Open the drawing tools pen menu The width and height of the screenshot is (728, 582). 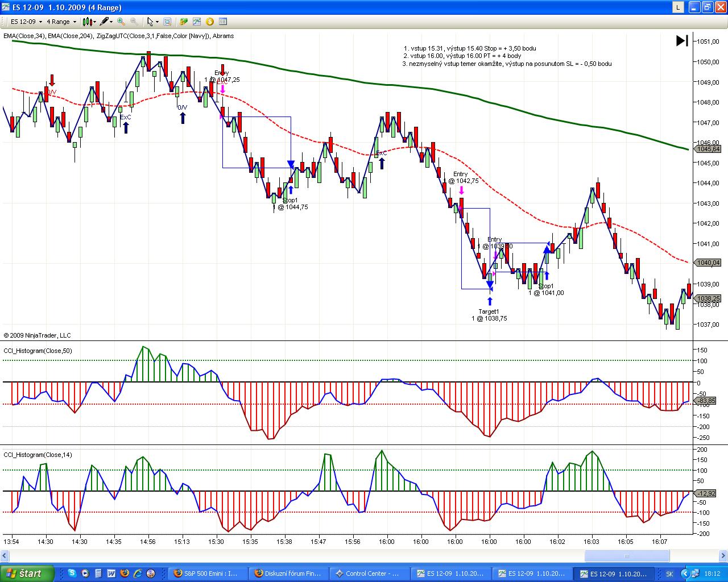[106, 22]
